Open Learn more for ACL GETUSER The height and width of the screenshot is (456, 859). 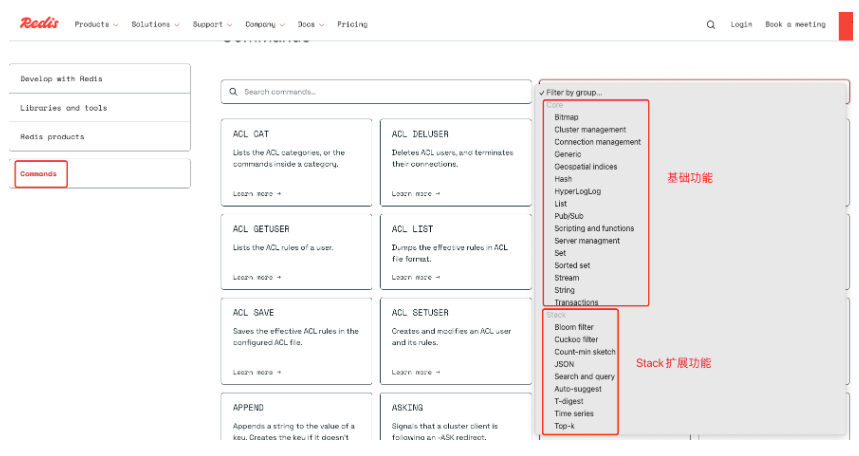point(256,277)
